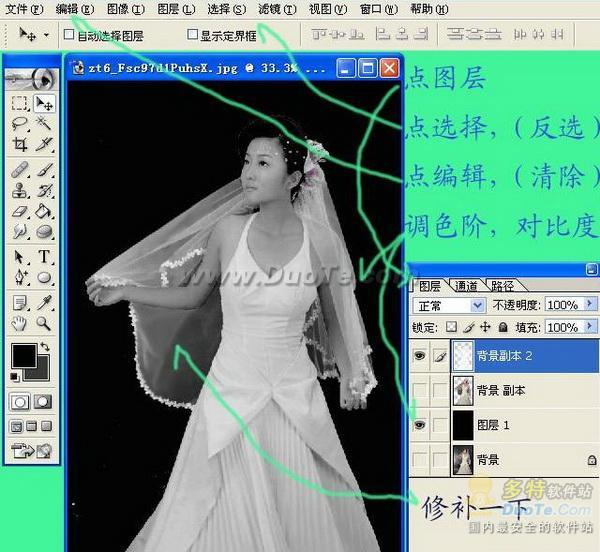
Task: Select the Crop tool
Action: [x=19, y=144]
